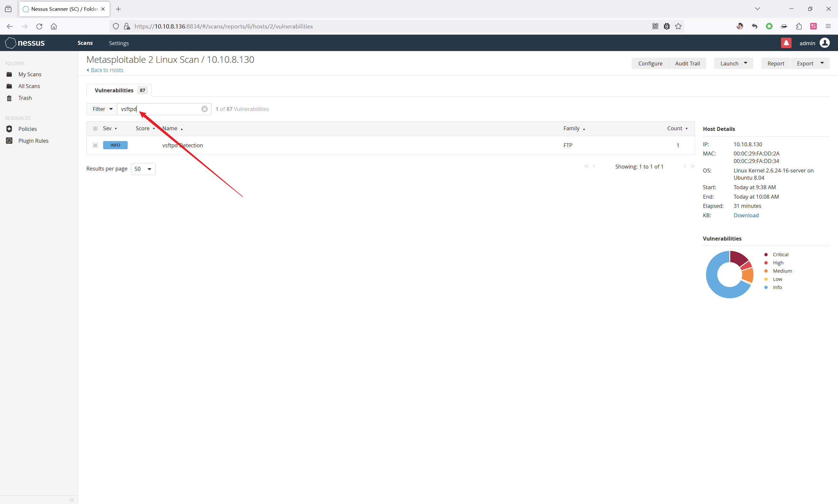Follow the Back to Hosts link
The height and width of the screenshot is (504, 838).
[x=105, y=70]
